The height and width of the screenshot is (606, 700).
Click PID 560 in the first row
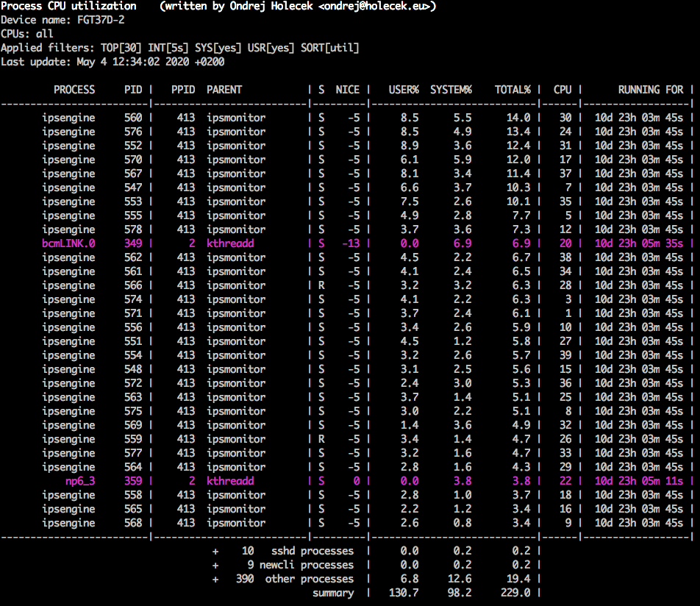click(133, 118)
